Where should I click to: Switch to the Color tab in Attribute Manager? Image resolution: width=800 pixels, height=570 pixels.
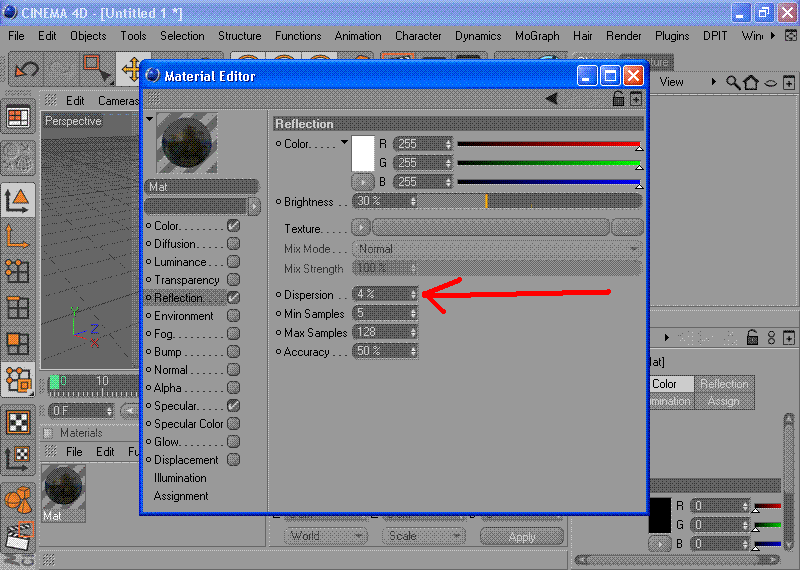pyautogui.click(x=670, y=384)
